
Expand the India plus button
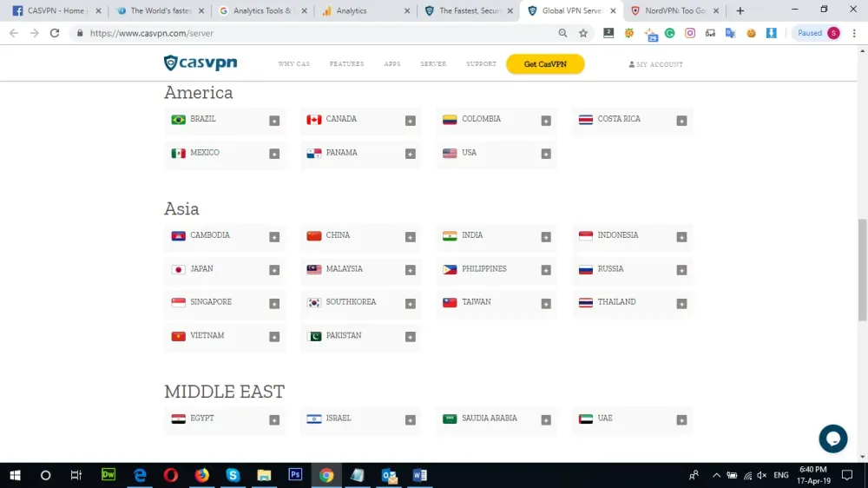(x=546, y=237)
